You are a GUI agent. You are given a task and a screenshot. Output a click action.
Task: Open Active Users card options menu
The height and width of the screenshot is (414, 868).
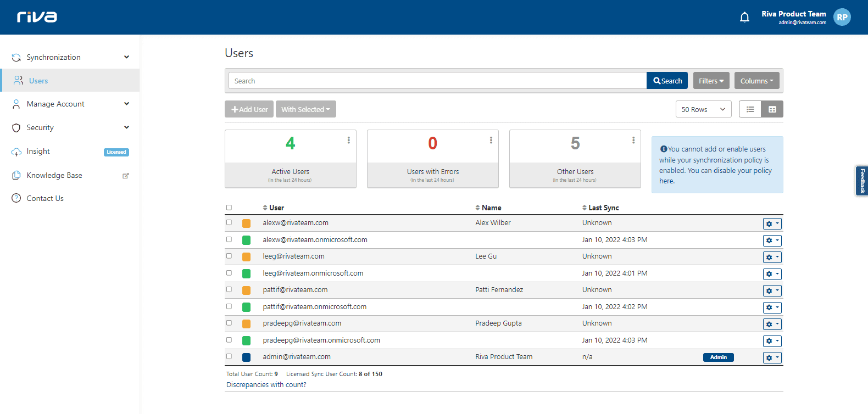click(348, 141)
